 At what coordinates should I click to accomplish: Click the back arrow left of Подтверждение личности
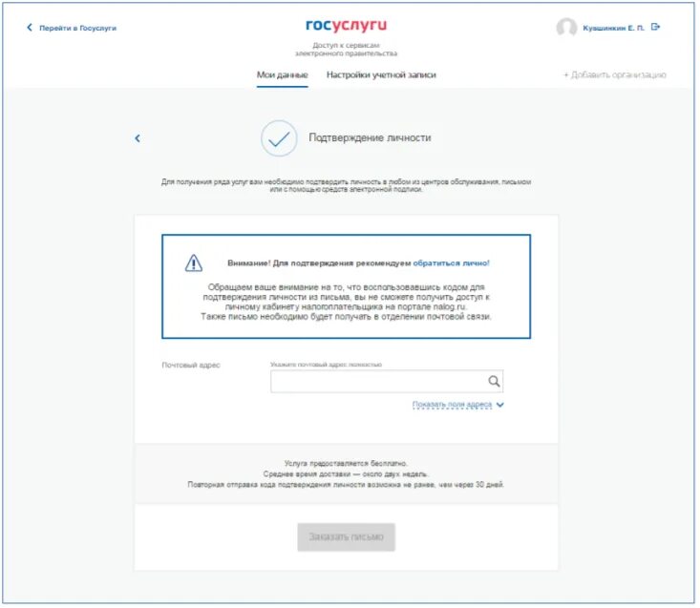[x=138, y=138]
